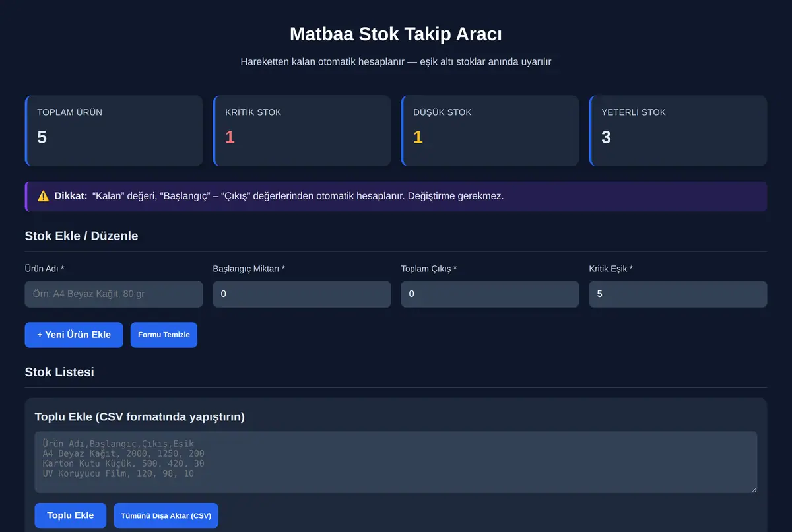Click the Formu Temizle button
The image size is (792, 532).
pyautogui.click(x=164, y=335)
